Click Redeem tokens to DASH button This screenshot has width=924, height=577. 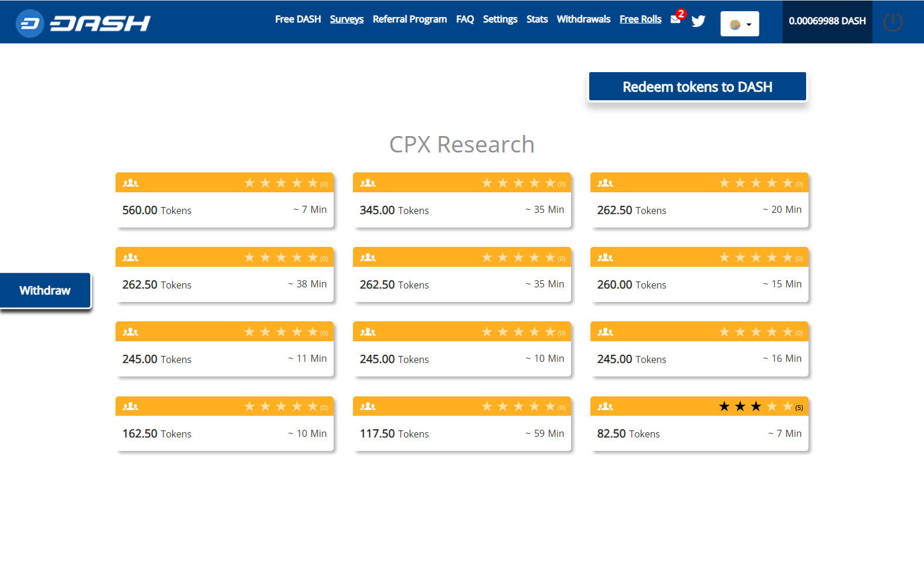click(x=698, y=87)
